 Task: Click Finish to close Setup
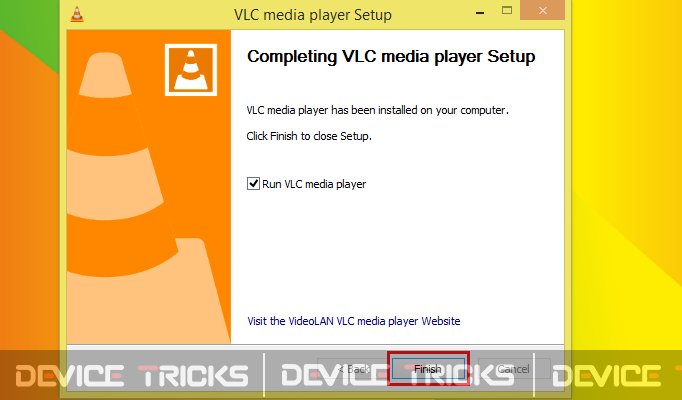[428, 369]
